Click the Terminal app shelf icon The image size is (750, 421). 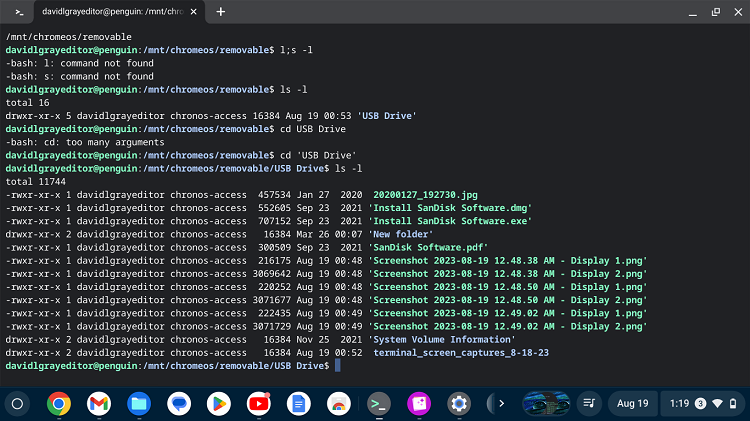[x=378, y=403]
